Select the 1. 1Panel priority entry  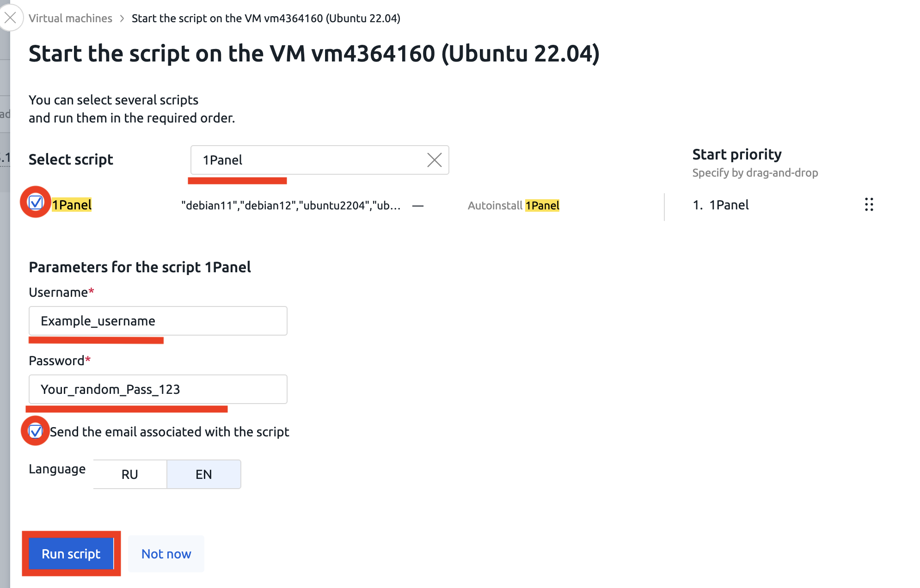point(721,205)
